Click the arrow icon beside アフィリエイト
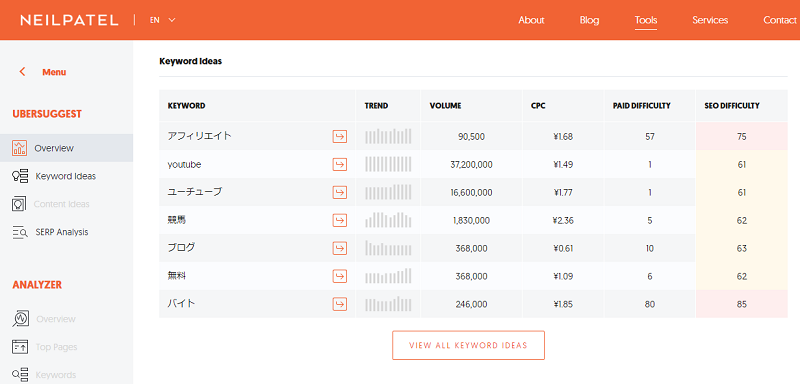The width and height of the screenshot is (800, 384). (x=340, y=137)
